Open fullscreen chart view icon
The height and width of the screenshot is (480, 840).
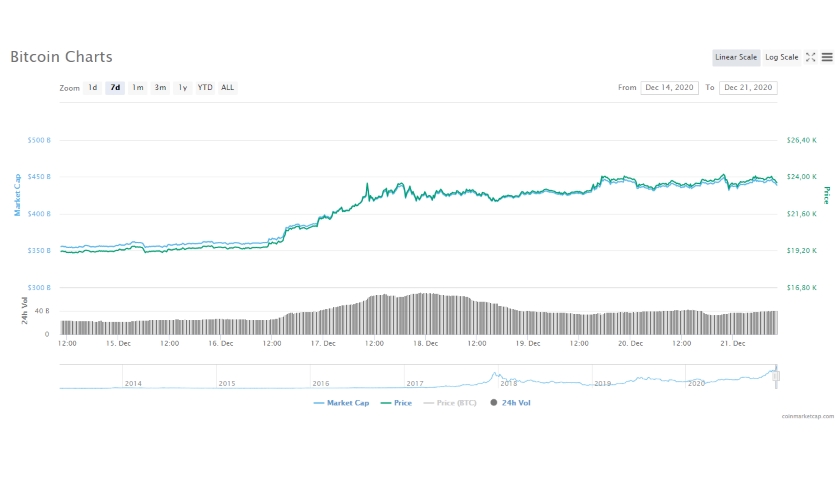(811, 57)
